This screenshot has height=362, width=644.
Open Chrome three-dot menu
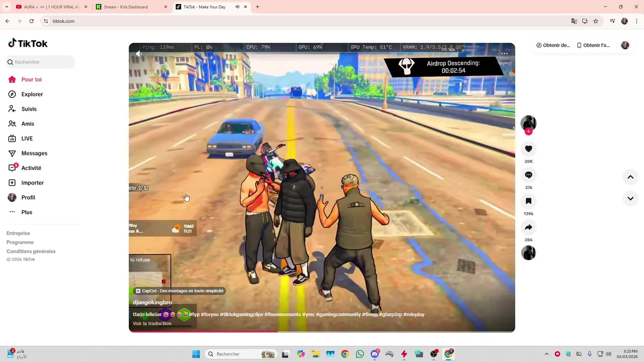coord(636,21)
